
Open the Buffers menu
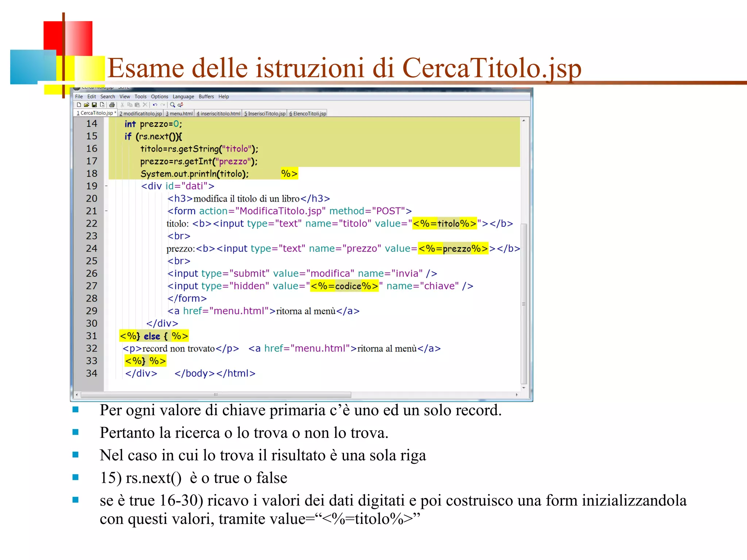click(x=206, y=97)
